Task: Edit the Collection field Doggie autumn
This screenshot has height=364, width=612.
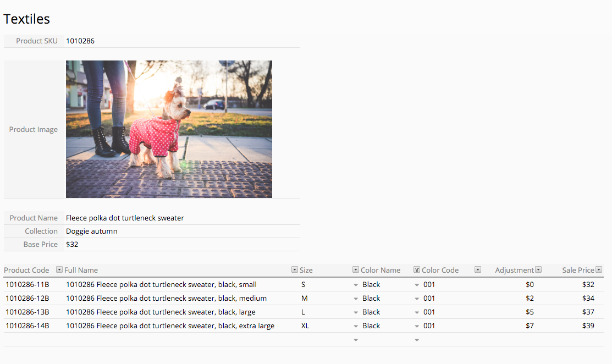Action: click(182, 231)
